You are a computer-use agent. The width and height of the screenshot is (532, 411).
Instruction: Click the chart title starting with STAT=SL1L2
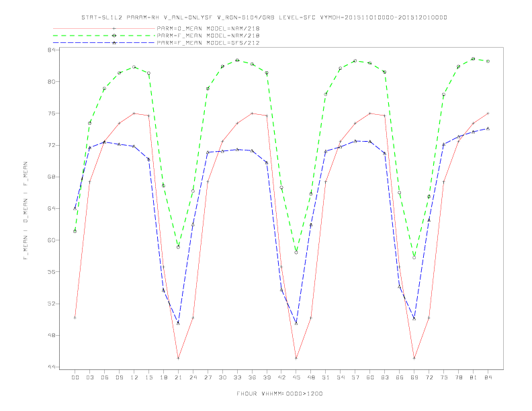(264, 17)
